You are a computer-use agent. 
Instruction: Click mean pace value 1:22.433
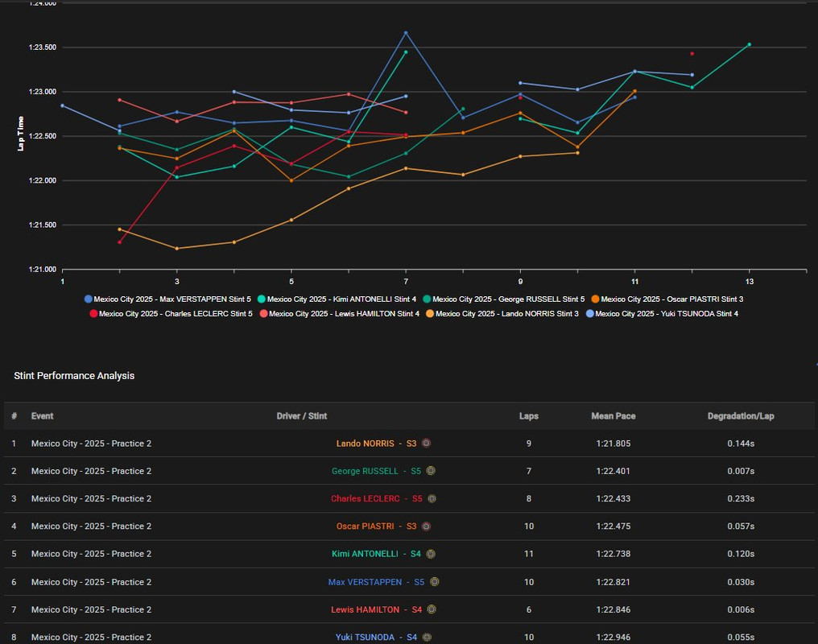pyautogui.click(x=613, y=498)
